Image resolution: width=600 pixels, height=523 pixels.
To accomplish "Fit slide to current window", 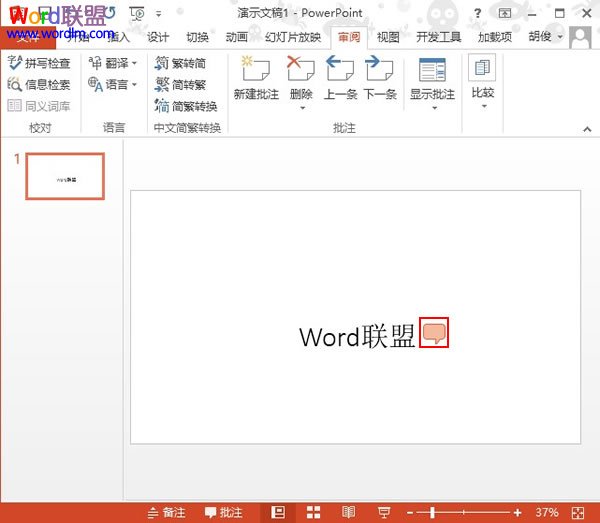I will (578, 513).
